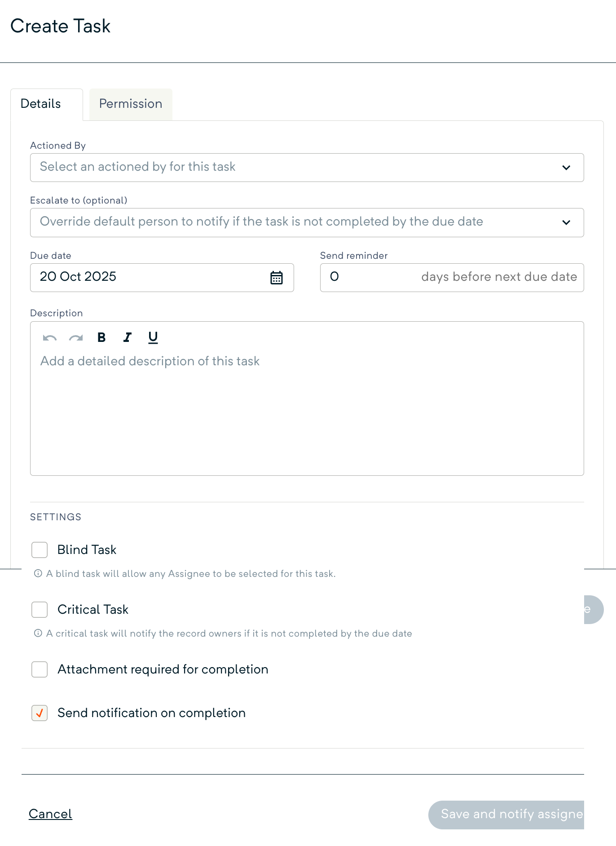Click the redo icon in description editor
Image resolution: width=616 pixels, height=846 pixels.
coord(76,337)
